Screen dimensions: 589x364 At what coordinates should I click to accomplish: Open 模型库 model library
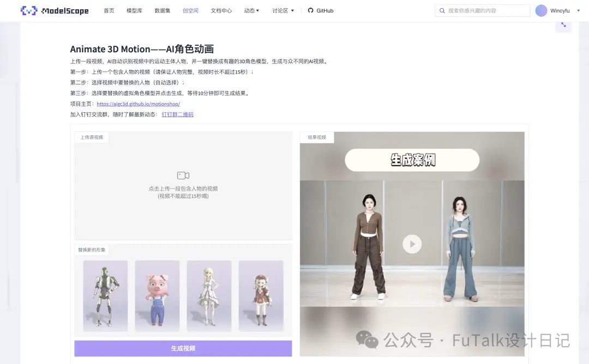tap(135, 10)
